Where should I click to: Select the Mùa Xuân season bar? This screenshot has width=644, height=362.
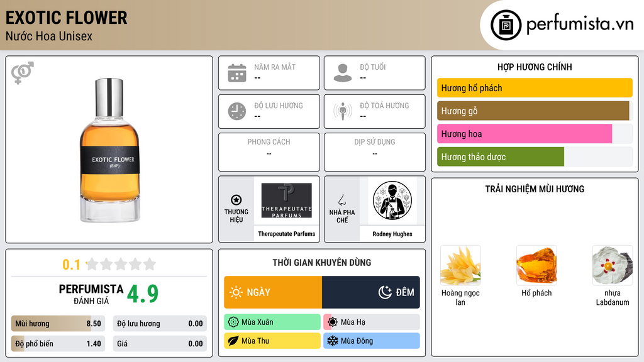(272, 322)
